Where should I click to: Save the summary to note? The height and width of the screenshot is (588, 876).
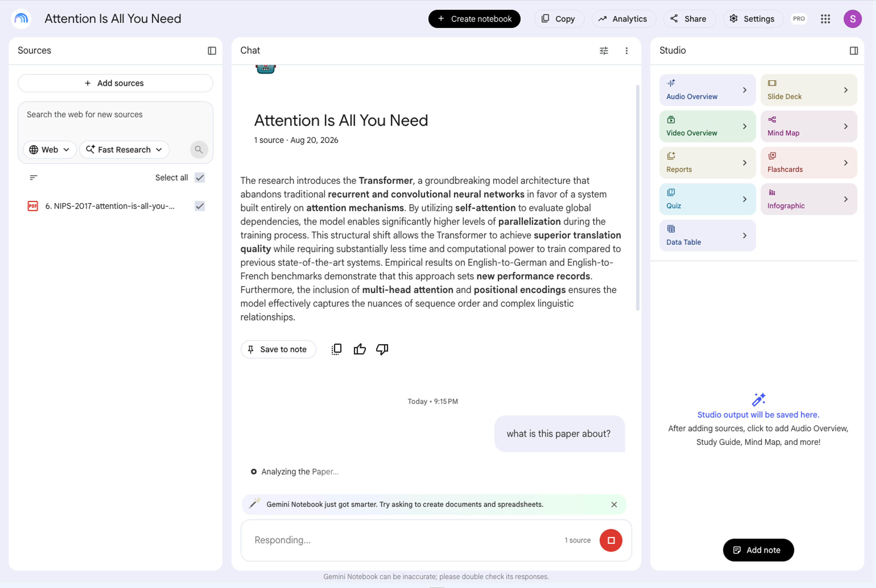click(x=278, y=349)
